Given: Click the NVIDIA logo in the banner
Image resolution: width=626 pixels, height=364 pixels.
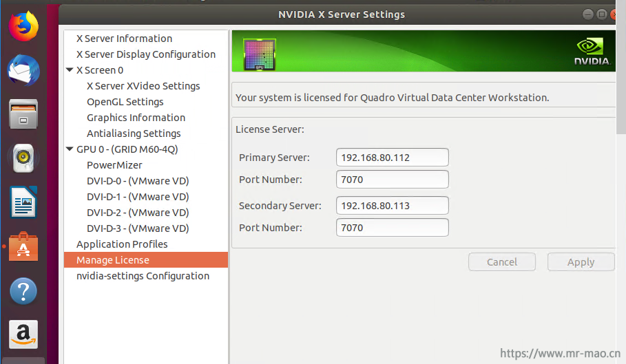Looking at the screenshot, I should [x=592, y=52].
